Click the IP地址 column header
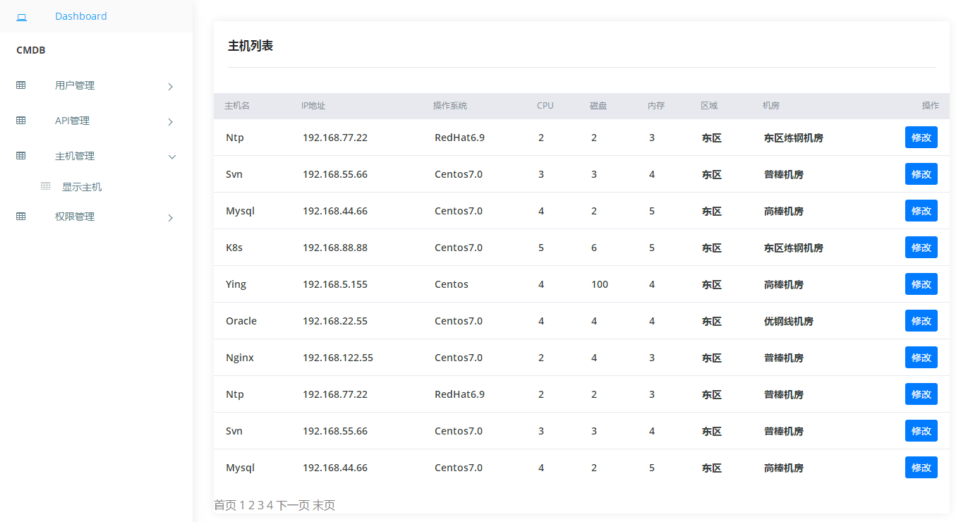 coord(313,106)
